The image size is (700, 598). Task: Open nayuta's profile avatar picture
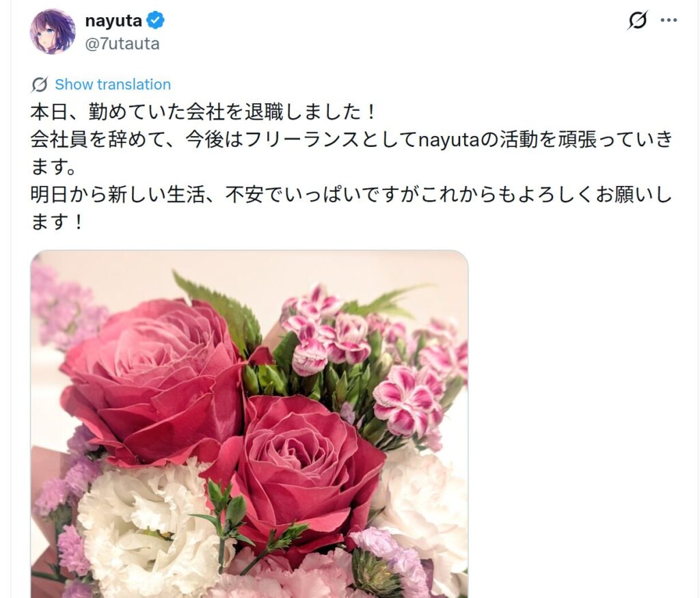[x=52, y=31]
